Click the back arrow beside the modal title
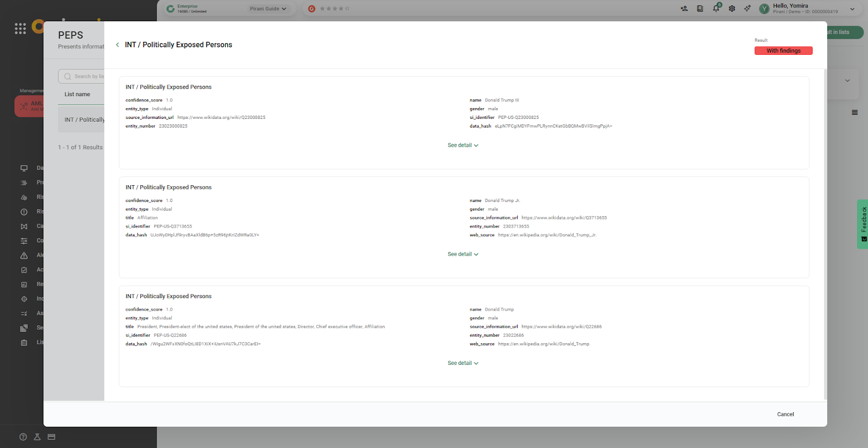Image resolution: width=868 pixels, height=448 pixels. point(117,45)
